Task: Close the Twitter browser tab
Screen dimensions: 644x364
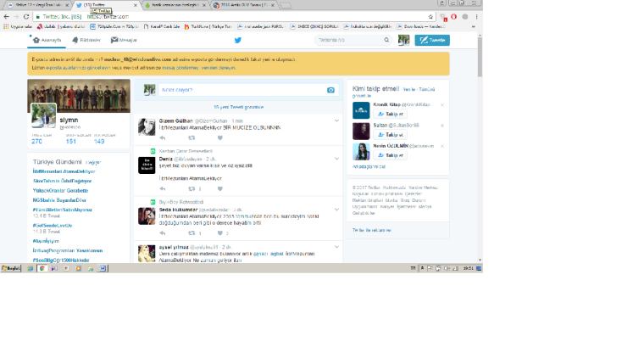Action: [136, 5]
